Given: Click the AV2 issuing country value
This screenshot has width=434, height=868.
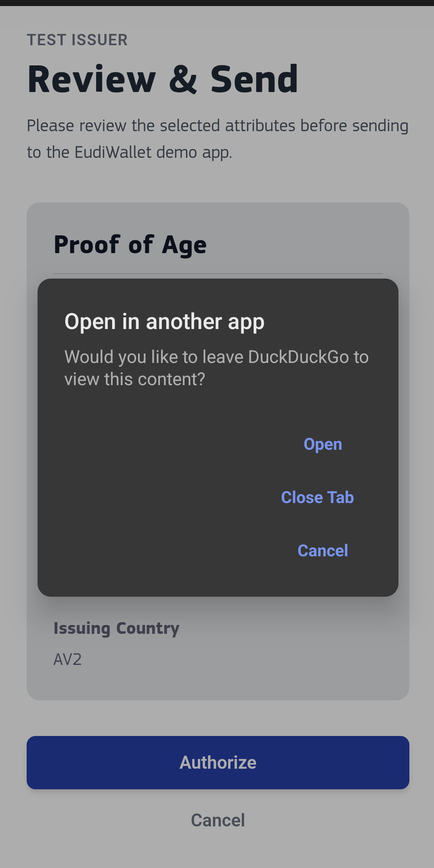Looking at the screenshot, I should (x=68, y=660).
